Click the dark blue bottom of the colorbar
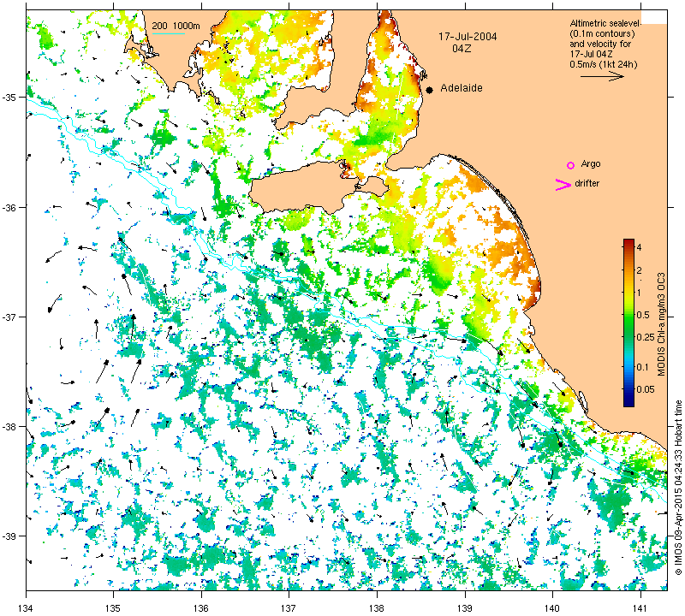Viewport: 685px width, 616px height. tap(628, 403)
